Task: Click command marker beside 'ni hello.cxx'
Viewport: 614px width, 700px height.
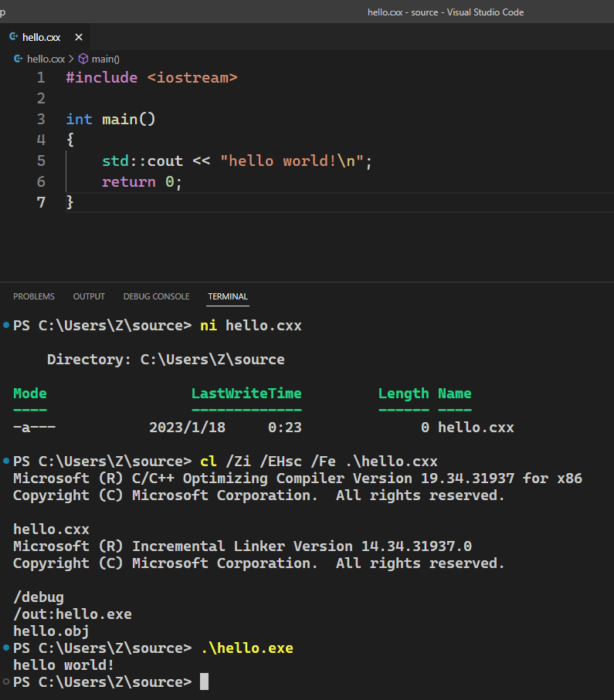Action: point(6,326)
